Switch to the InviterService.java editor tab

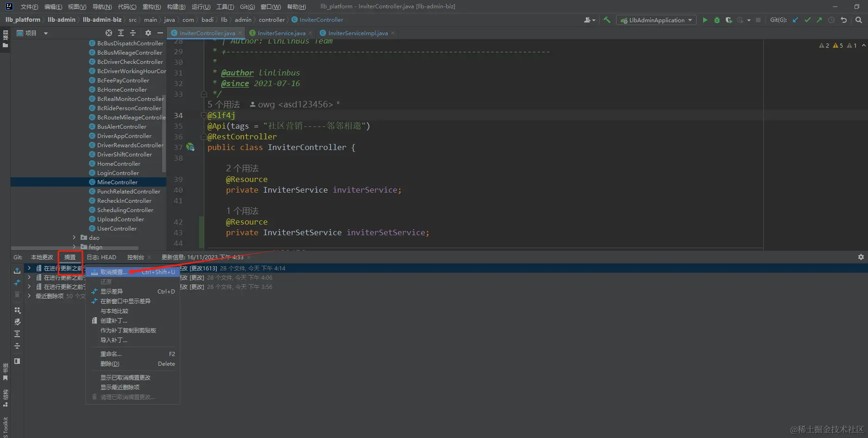point(281,33)
